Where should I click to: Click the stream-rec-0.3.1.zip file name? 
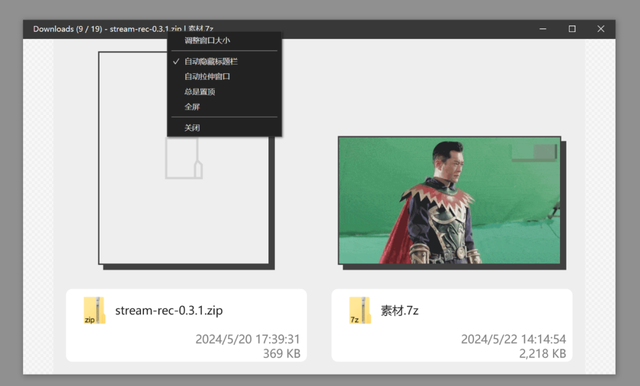click(169, 311)
